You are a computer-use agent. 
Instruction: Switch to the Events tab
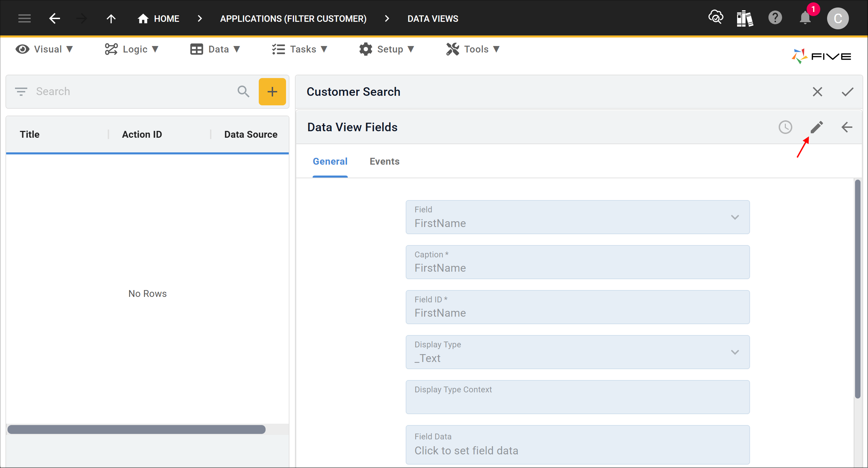click(385, 161)
